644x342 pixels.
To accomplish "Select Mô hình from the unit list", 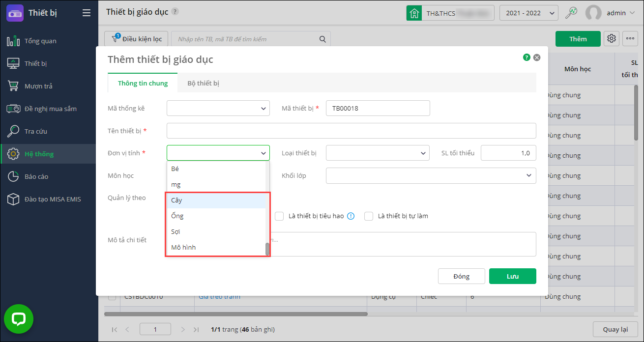I will tap(216, 247).
